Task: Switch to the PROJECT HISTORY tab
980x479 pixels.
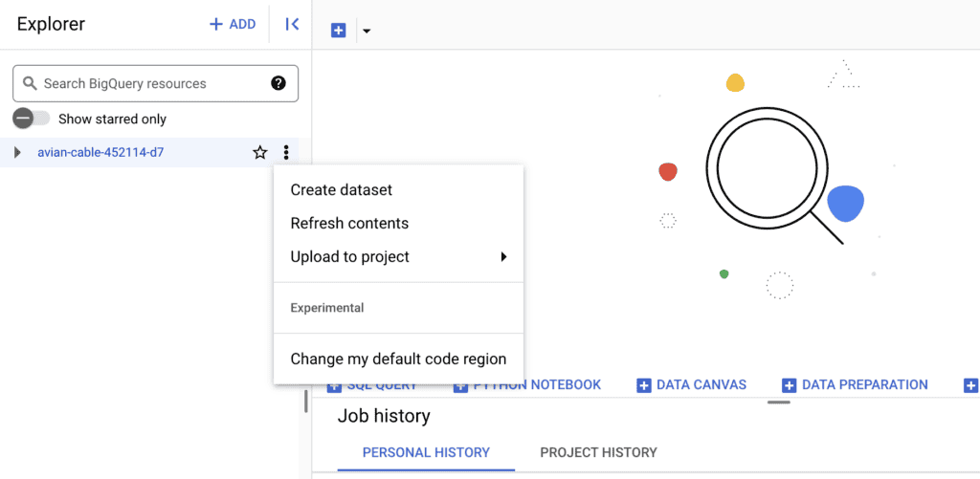Action: (x=599, y=452)
